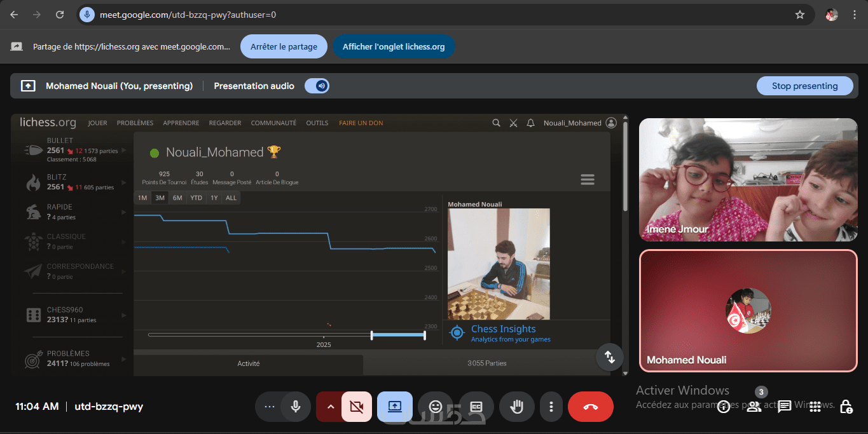The height and width of the screenshot is (434, 868).
Task: Open the Nouali_Mohamed user menu in lichess
Action: [579, 123]
